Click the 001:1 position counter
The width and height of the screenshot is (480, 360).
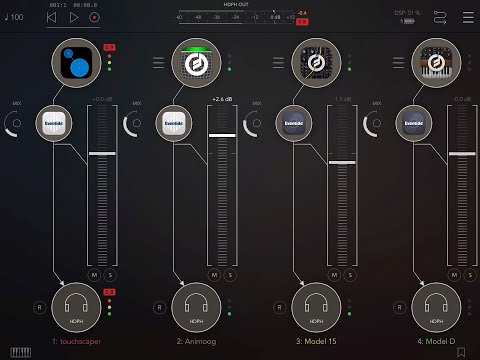58,5
